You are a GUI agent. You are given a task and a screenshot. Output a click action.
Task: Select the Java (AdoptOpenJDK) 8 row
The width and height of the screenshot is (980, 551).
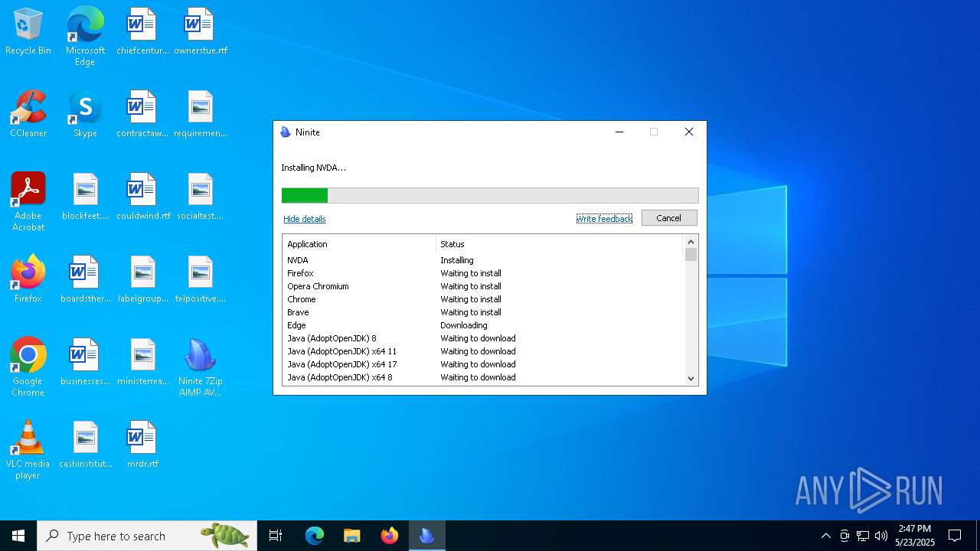[482, 338]
